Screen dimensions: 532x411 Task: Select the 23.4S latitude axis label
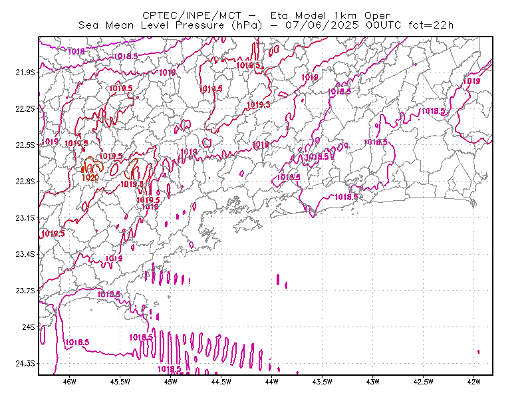pyautogui.click(x=25, y=254)
